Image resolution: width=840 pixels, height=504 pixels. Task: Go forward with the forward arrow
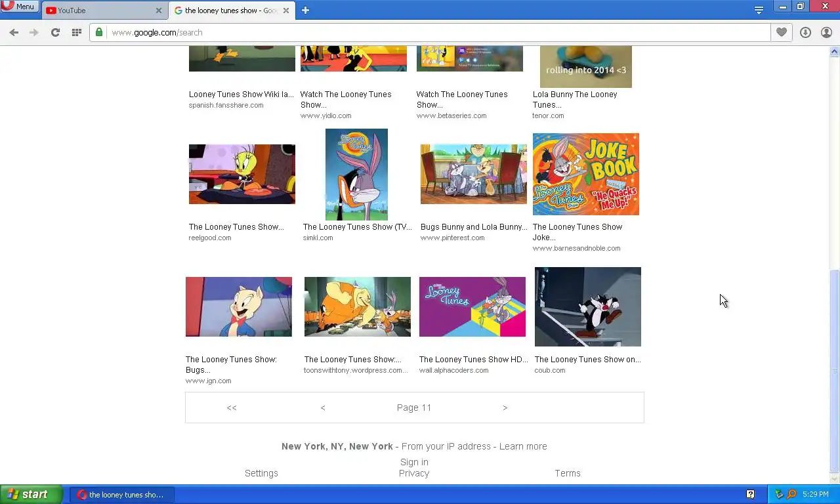(34, 32)
